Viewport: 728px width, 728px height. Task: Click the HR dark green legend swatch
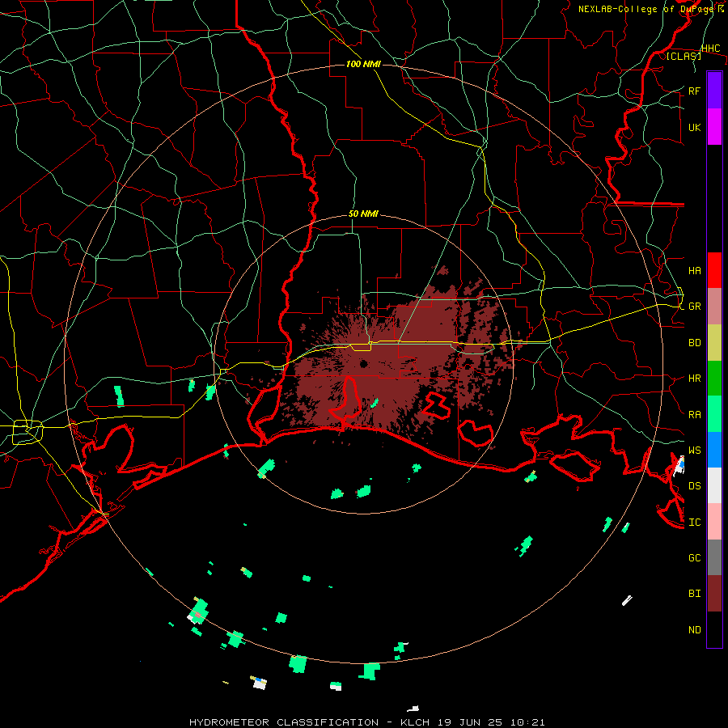pyautogui.click(x=714, y=379)
